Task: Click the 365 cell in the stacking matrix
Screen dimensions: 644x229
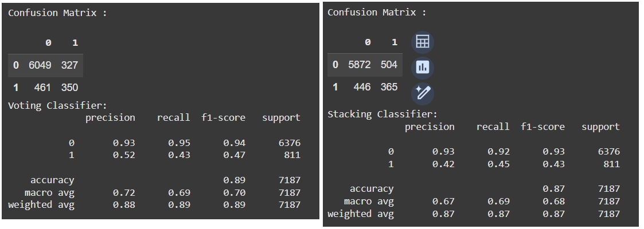Action: pyautogui.click(x=389, y=87)
